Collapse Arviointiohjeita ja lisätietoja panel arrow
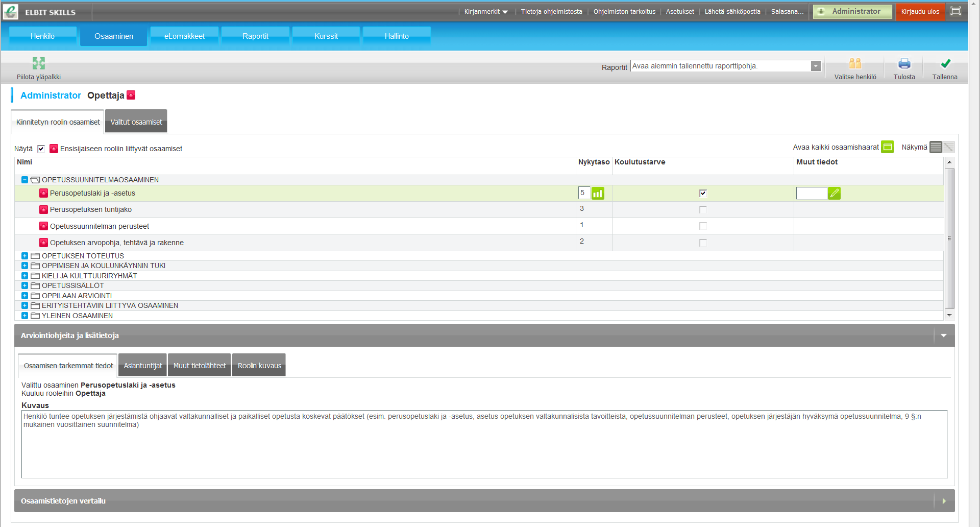The height and width of the screenshot is (527, 980). 944,336
